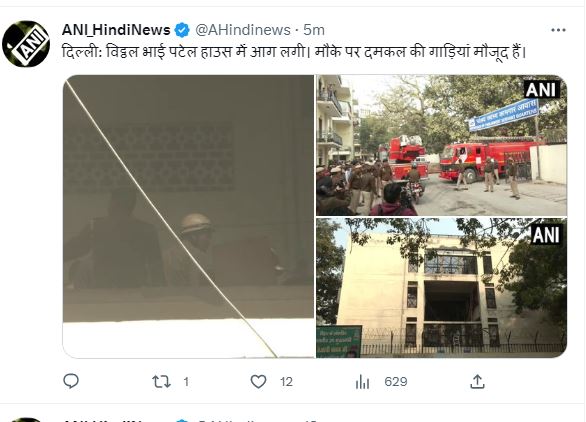Open the 5m timestamp link
This screenshot has height=422, width=586.
pos(314,30)
